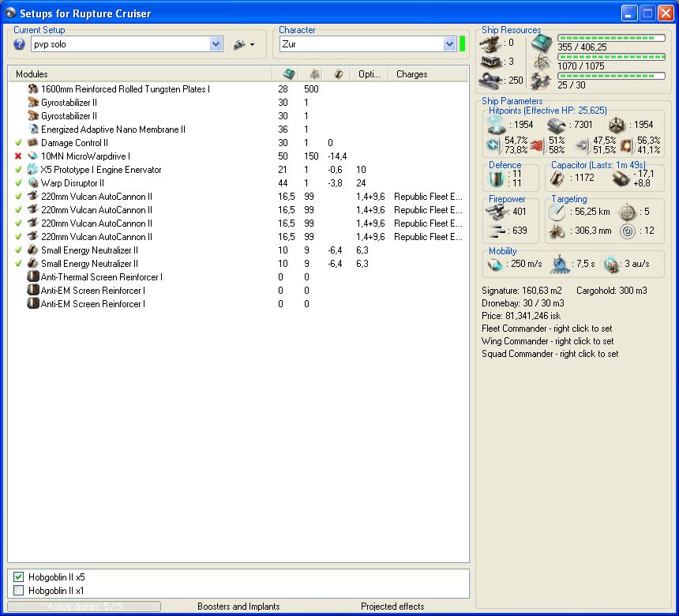Viewport: 679px width, 616px height.
Task: Click the 10MN MicroWarpdrive I module icon
Action: [x=33, y=156]
